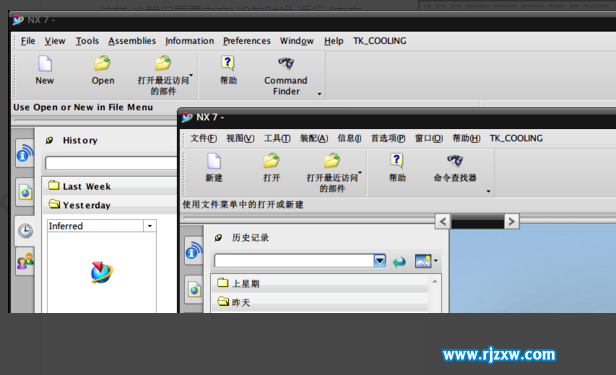The width and height of the screenshot is (616, 375).
Task: Open 首选项(P) menu
Action: (x=388, y=138)
